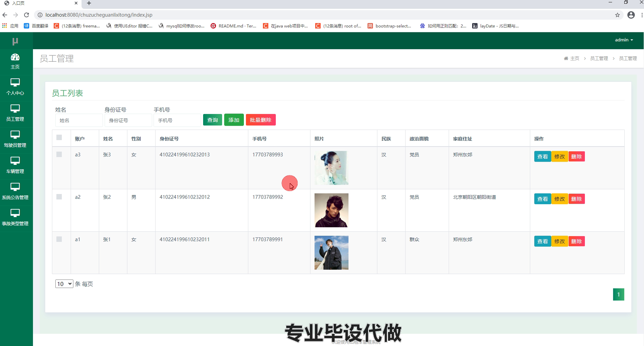Check the checkbox for row a1
Viewport: 644px width, 346px height.
(59, 239)
